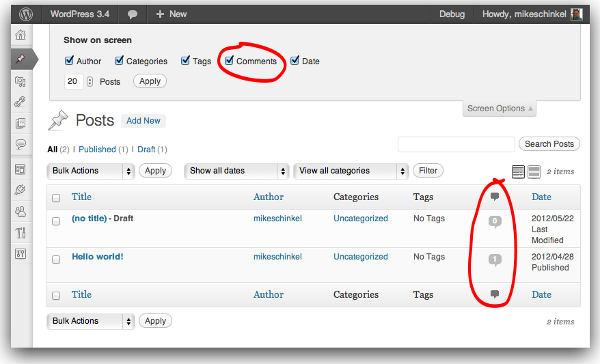Open comment count bubble showing 1
Viewport: 600px width, 364px height.
(x=495, y=260)
